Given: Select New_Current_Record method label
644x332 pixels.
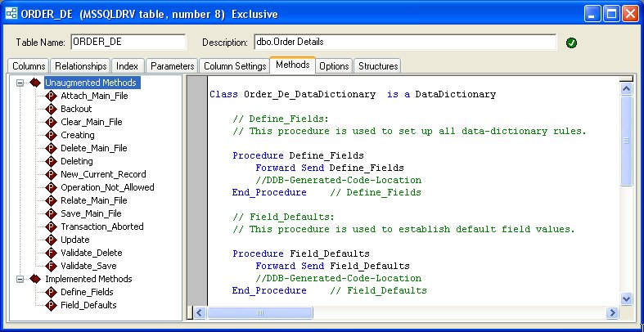Looking at the screenshot, I should coord(103,174).
